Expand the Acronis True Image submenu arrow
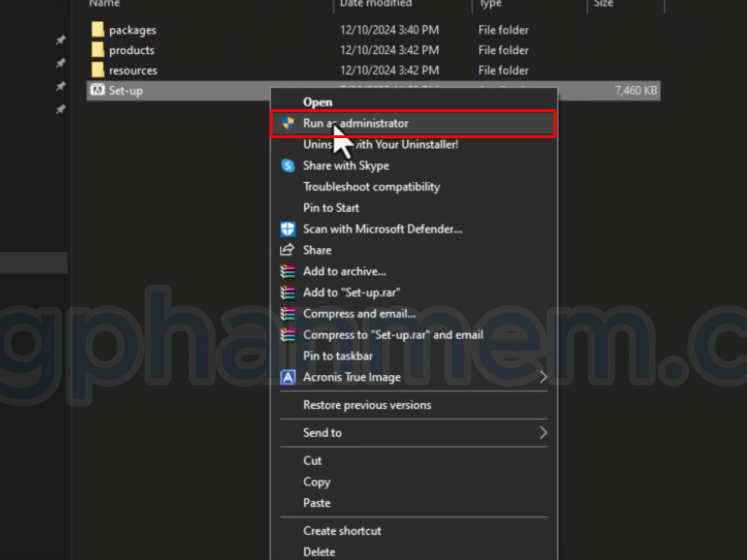The image size is (747, 560). coord(543,377)
